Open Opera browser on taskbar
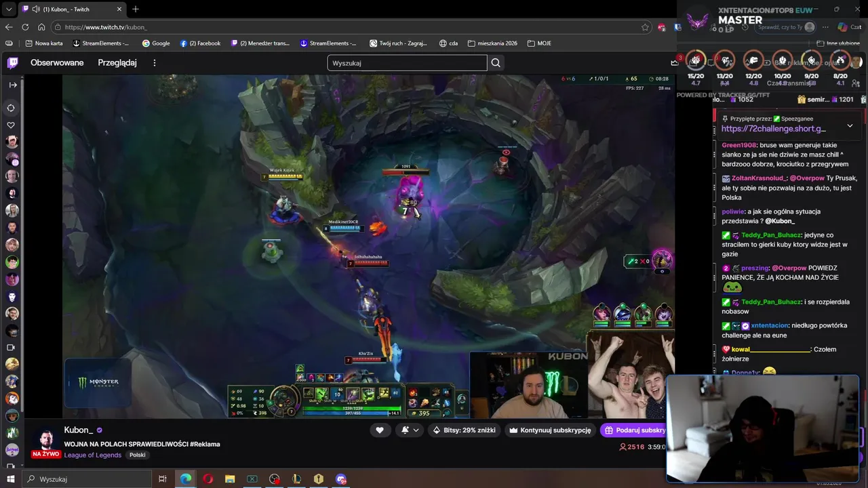The image size is (868, 488). (208, 479)
